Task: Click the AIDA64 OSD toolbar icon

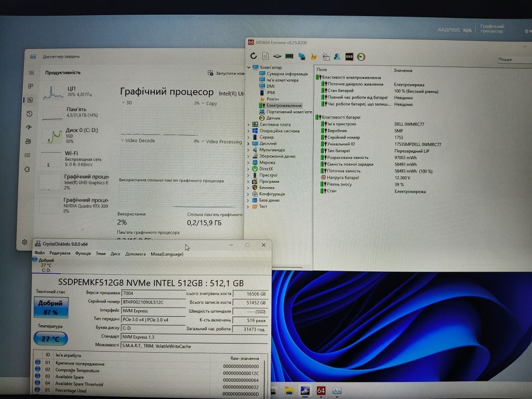Action: click(349, 56)
